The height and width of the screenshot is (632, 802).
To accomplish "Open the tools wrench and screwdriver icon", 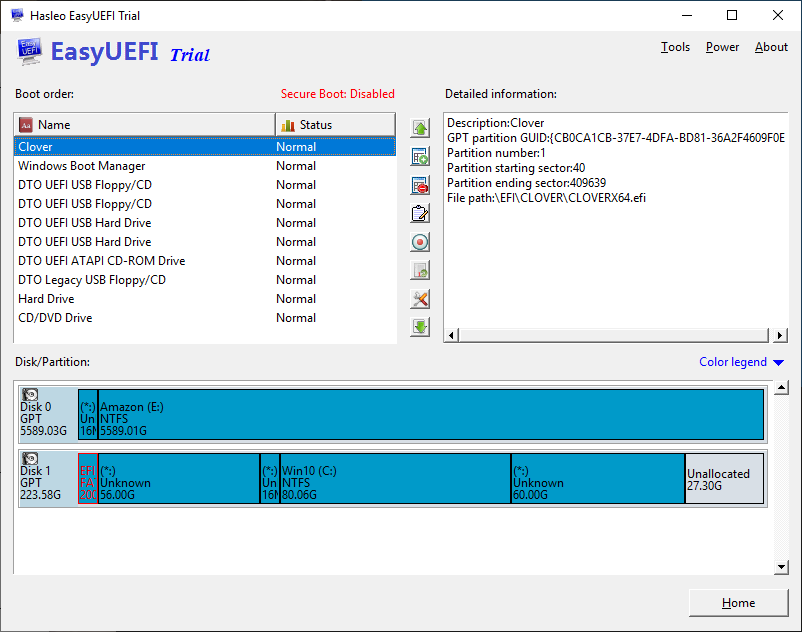I will (420, 299).
